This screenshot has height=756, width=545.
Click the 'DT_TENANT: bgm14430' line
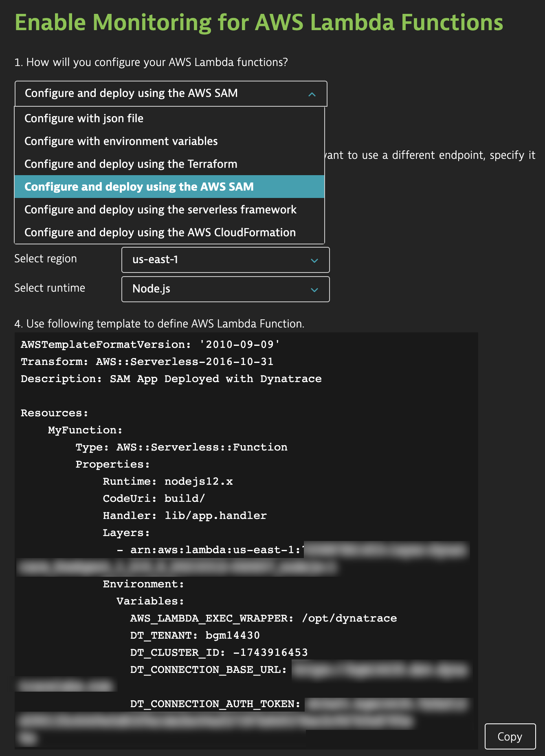(195, 635)
